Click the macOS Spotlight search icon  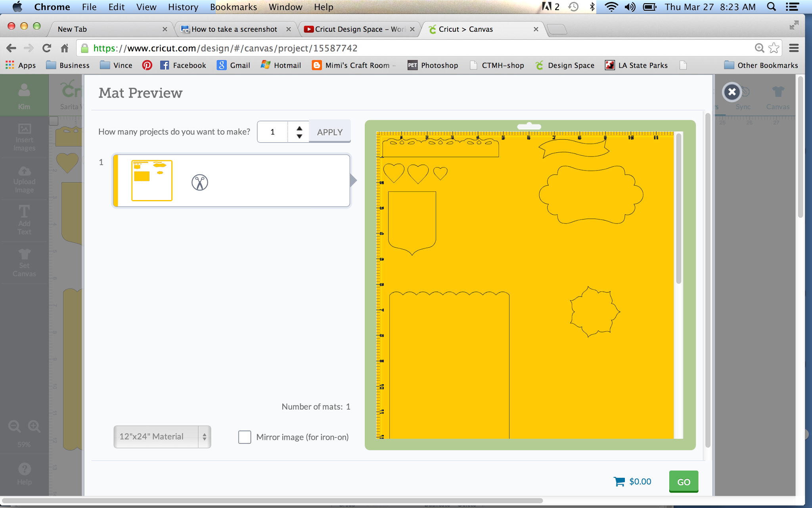(x=771, y=7)
